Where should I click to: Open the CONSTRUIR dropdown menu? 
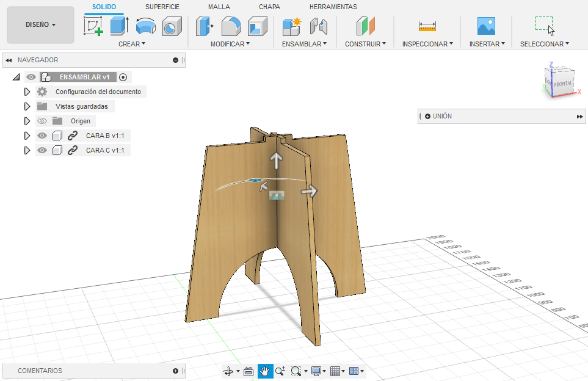coord(365,44)
